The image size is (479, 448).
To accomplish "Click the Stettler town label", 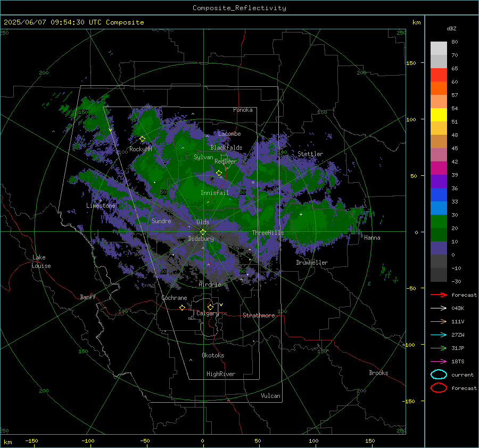I will coord(310,154).
